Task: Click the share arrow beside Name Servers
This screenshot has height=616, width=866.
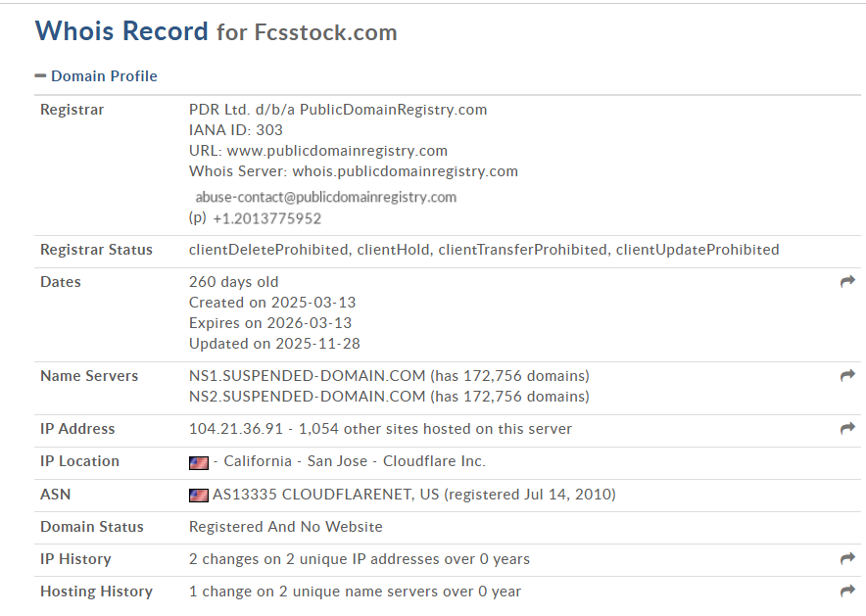Action: pos(847,376)
